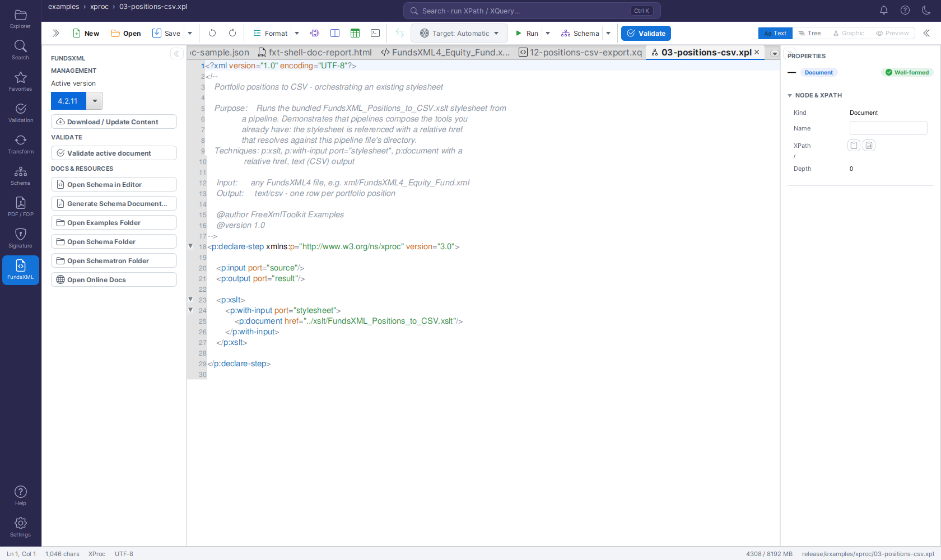Switch to Graphic view mode
This screenshot has width=941, height=560.
[849, 33]
